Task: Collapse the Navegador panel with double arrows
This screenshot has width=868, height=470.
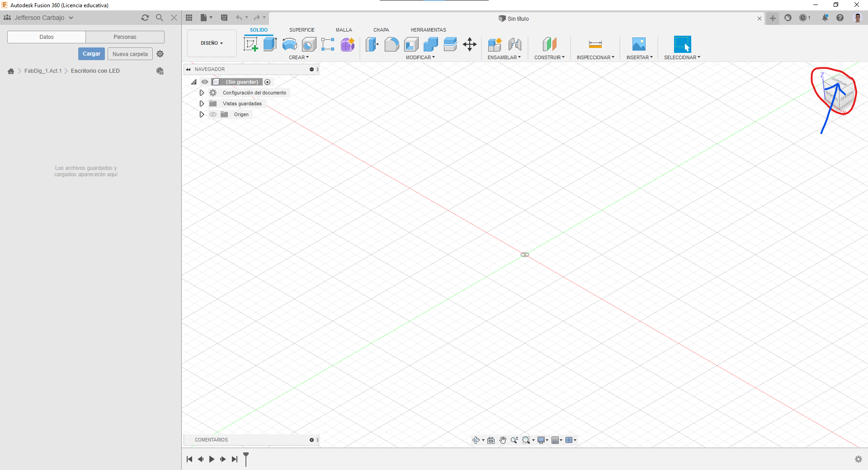Action: tap(188, 69)
